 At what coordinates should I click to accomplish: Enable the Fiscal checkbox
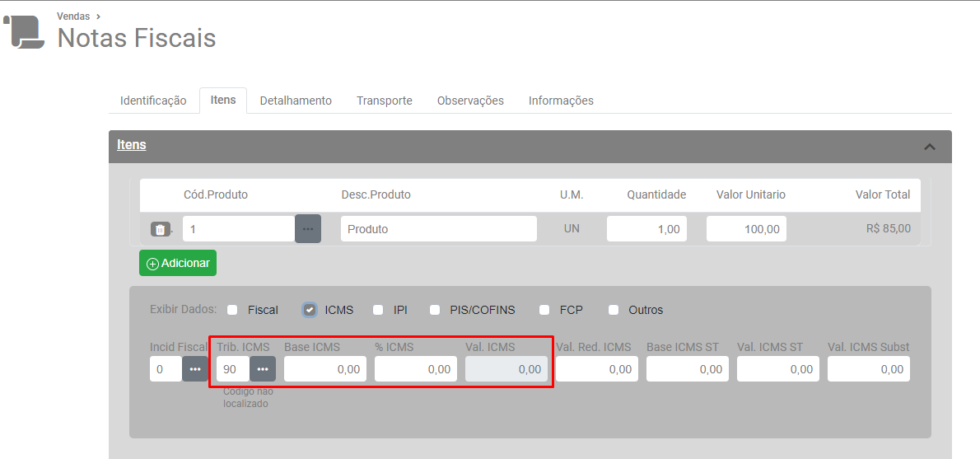coord(232,310)
